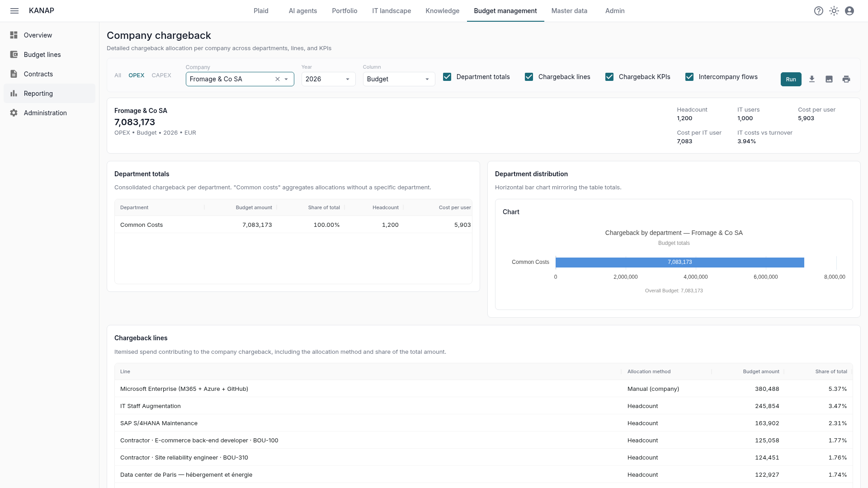Click the Reporting bar chart icon
The height and width of the screenshot is (488, 868).
pyautogui.click(x=14, y=94)
